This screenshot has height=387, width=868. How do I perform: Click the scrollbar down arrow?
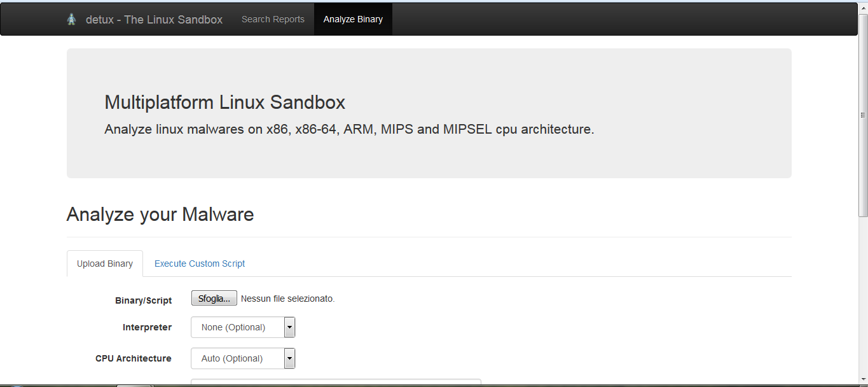(x=863, y=380)
